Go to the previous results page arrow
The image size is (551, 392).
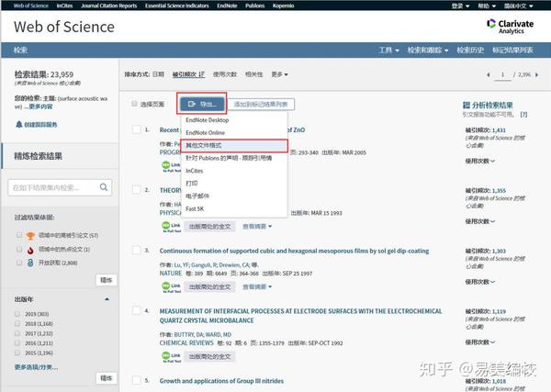click(x=489, y=74)
